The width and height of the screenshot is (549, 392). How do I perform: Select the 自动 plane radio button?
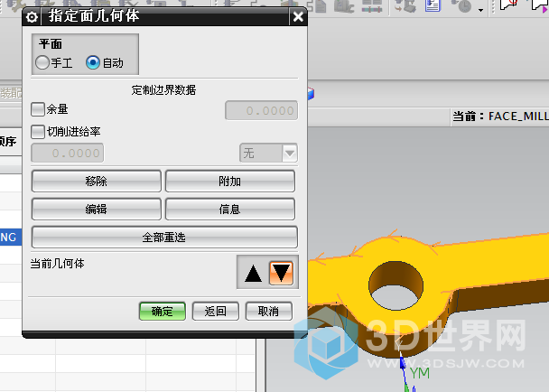(x=93, y=62)
